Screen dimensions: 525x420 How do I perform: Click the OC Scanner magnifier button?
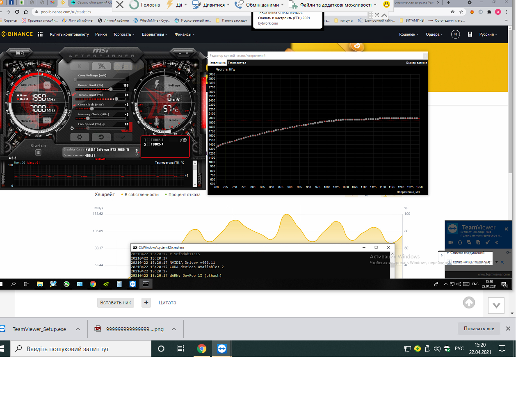pos(20,53)
